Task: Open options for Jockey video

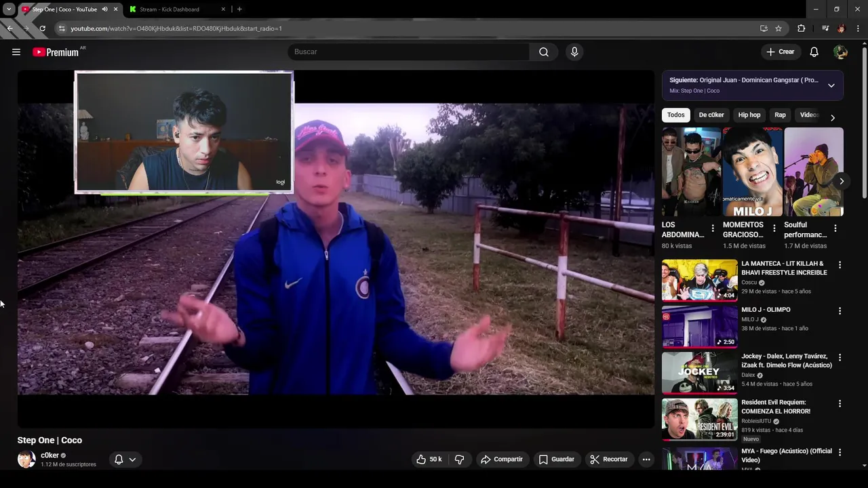Action: pyautogui.click(x=840, y=357)
